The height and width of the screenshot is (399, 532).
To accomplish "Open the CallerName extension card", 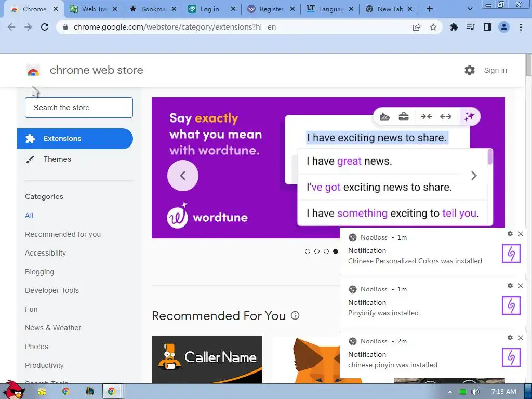I will click(x=207, y=360).
